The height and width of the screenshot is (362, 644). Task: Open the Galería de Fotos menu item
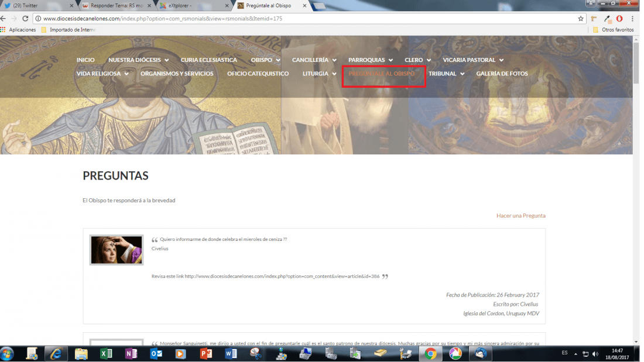(x=502, y=74)
